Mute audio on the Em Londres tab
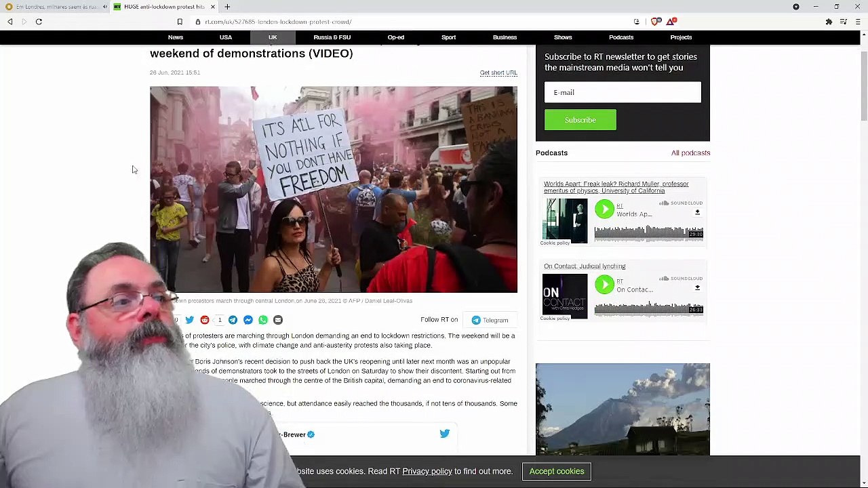868x488 pixels. pyautogui.click(x=105, y=7)
